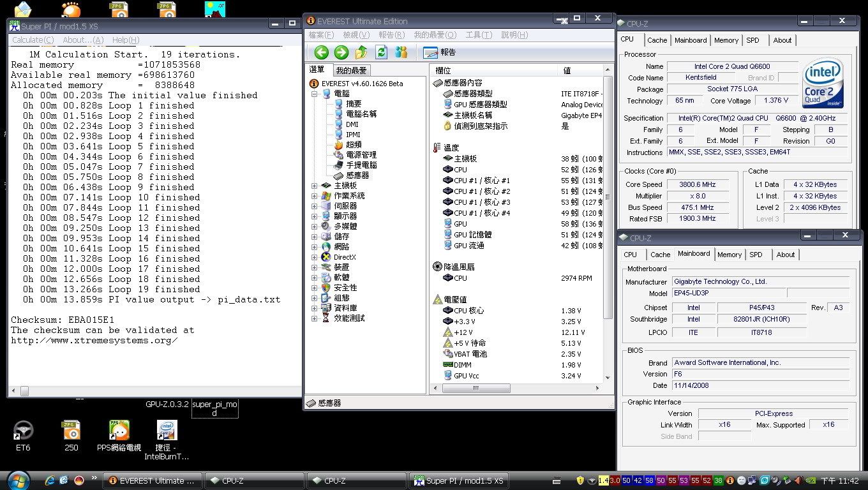This screenshot has height=490, width=868.
Task: Expand the 儲存 tree node
Action: pyautogui.click(x=315, y=237)
